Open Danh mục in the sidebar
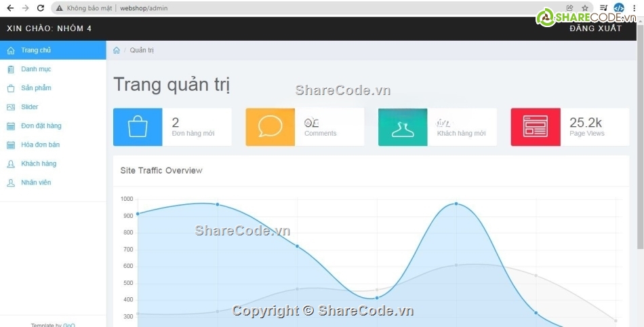Image resolution: width=644 pixels, height=327 pixels. (x=53, y=69)
